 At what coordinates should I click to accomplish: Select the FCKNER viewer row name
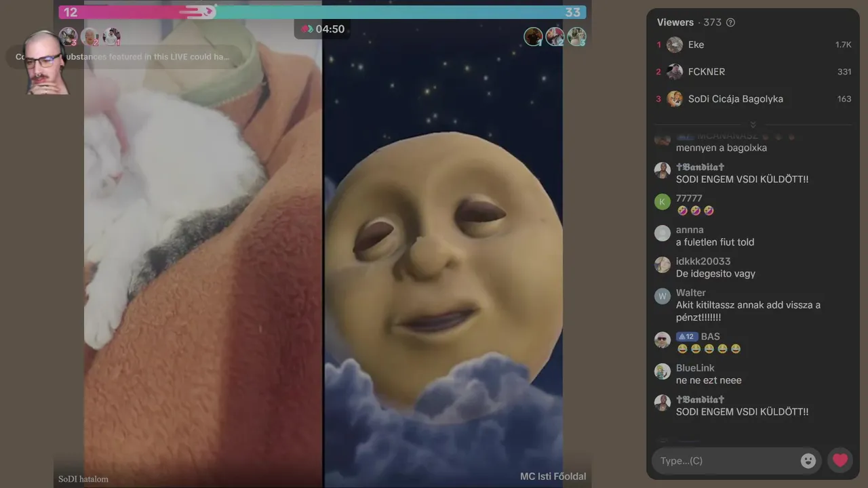[x=707, y=72]
